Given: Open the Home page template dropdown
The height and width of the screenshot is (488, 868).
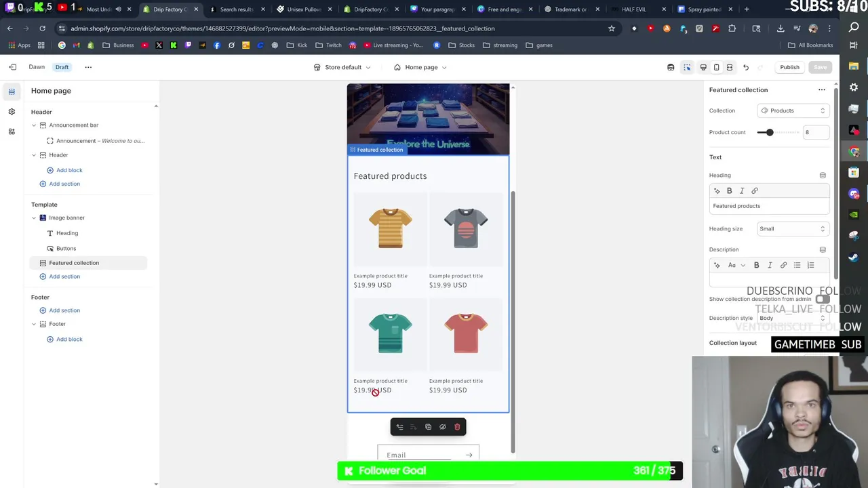Looking at the screenshot, I should (420, 67).
